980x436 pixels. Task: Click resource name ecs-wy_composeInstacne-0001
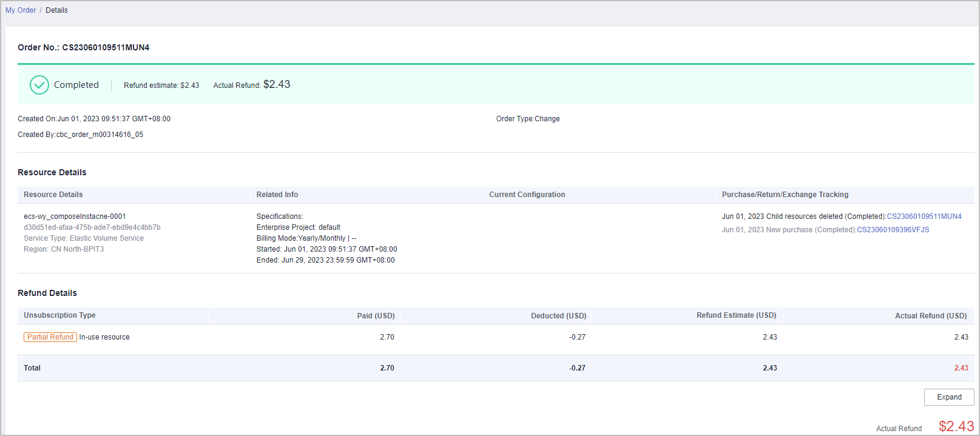tap(75, 216)
